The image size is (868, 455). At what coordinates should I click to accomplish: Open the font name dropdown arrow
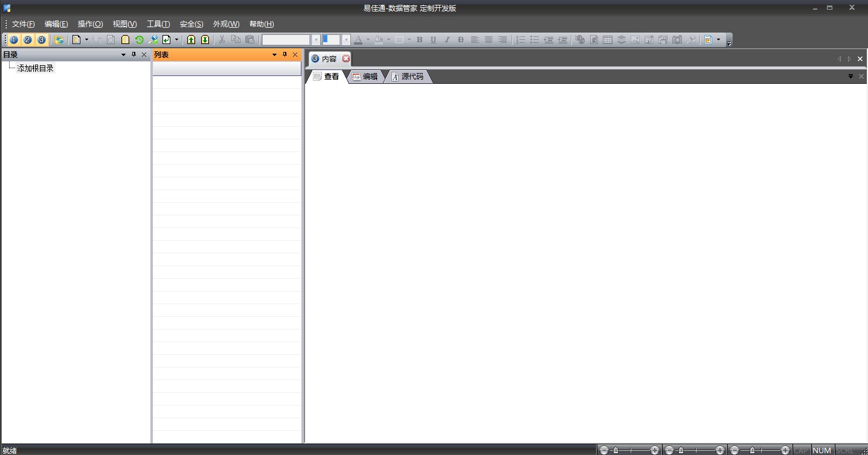coord(315,40)
